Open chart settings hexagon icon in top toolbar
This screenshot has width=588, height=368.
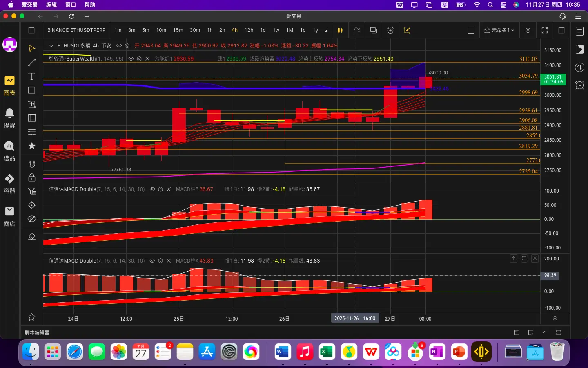coord(528,30)
